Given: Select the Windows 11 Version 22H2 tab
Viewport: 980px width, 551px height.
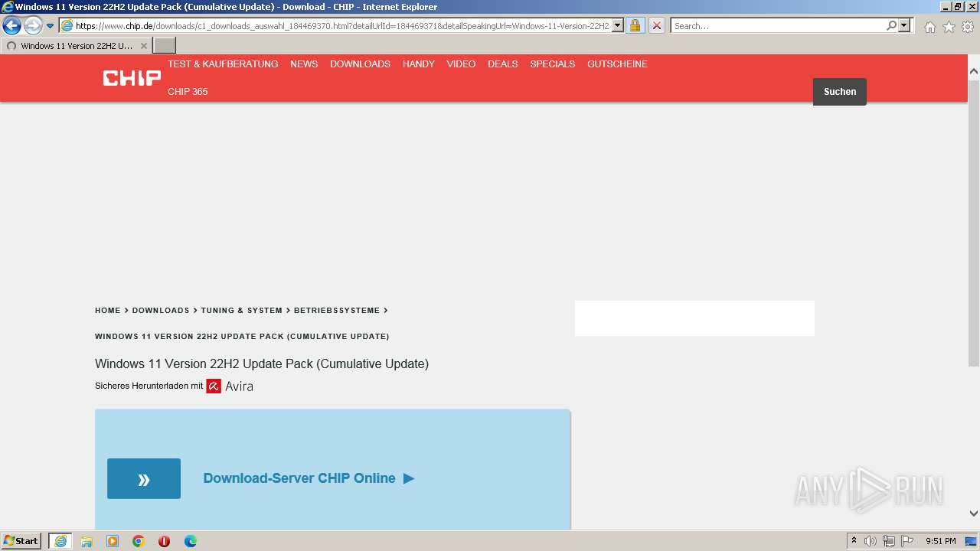Looking at the screenshot, I should tap(75, 46).
